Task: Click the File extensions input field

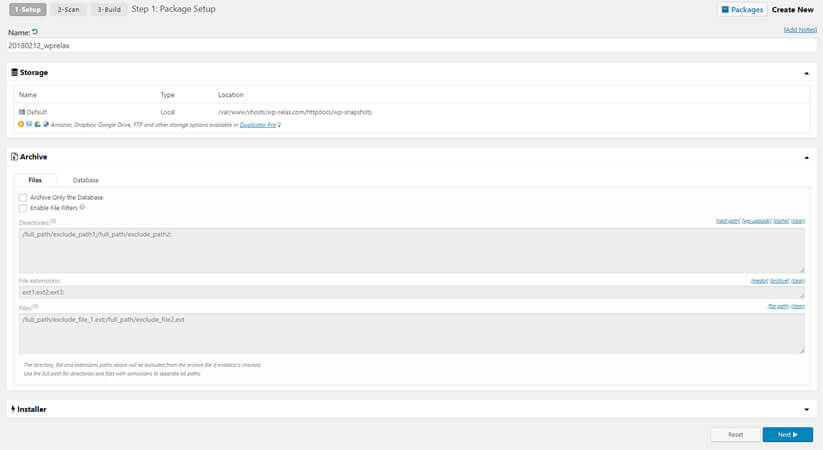Action: point(412,292)
